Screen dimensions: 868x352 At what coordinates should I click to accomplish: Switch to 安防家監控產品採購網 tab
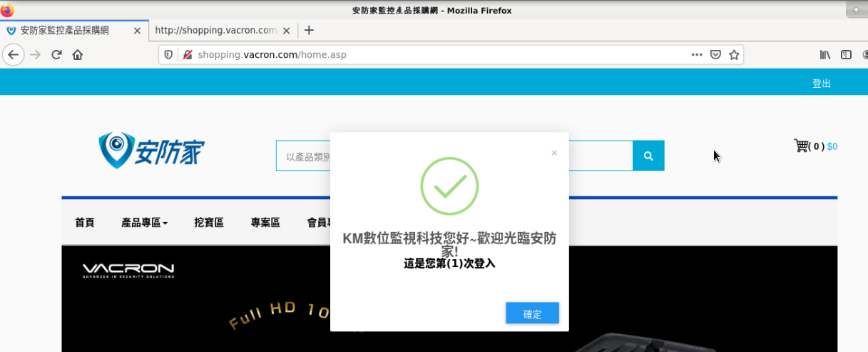(74, 31)
